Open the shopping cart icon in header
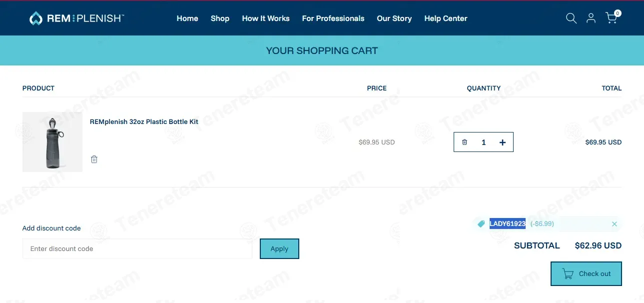644x303 pixels. click(613, 17)
